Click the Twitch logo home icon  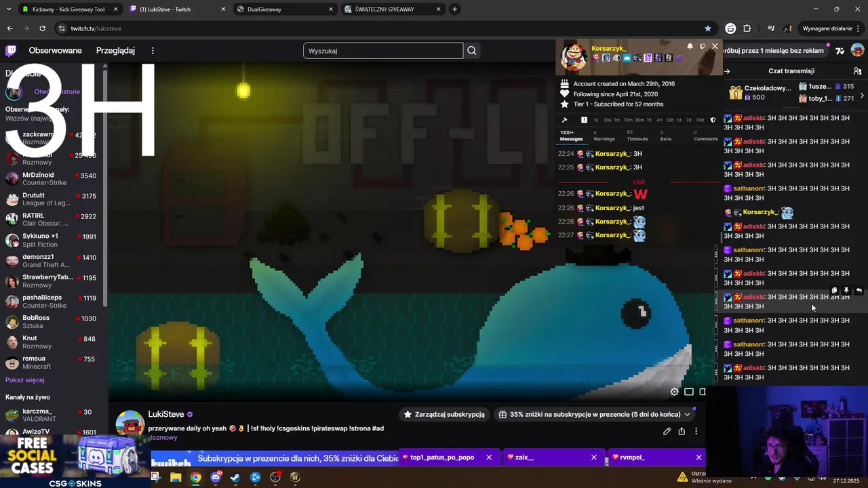(11, 51)
